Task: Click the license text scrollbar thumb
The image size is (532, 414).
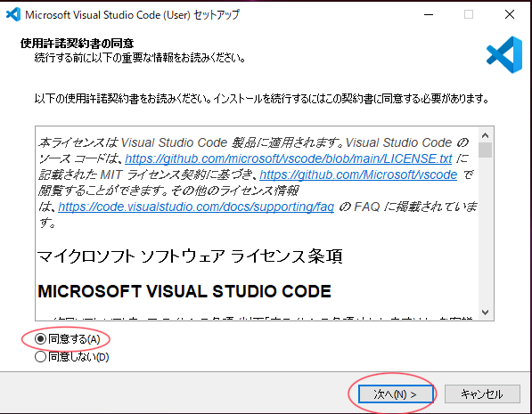Action: [x=485, y=150]
